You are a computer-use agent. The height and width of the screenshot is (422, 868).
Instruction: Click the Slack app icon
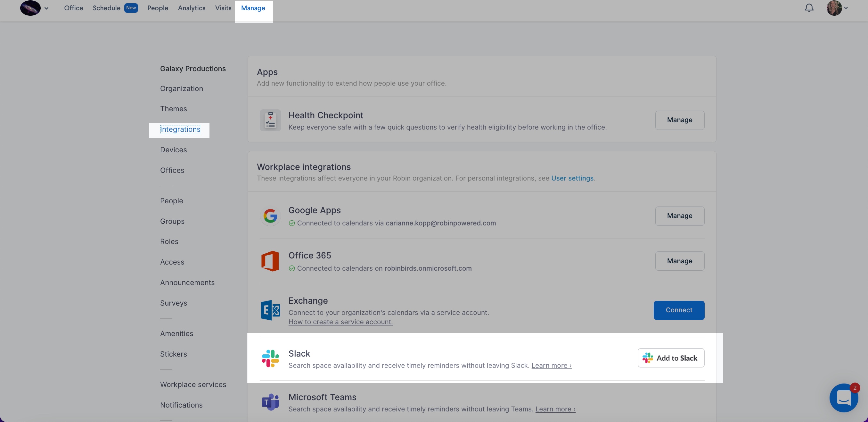coord(270,358)
